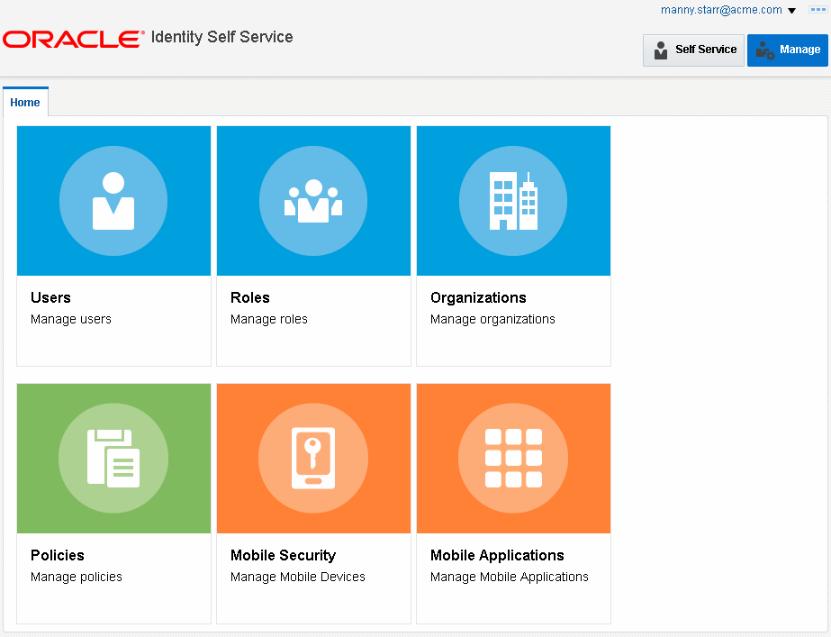
Task: Click the "Manage Mobile Applications" description
Action: pyautogui.click(x=509, y=577)
